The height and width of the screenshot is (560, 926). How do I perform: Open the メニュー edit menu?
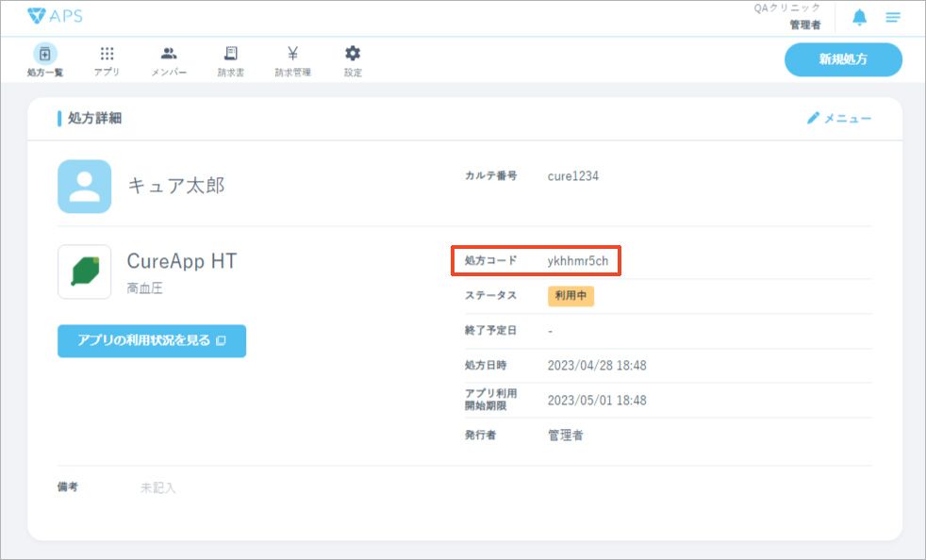pos(839,118)
